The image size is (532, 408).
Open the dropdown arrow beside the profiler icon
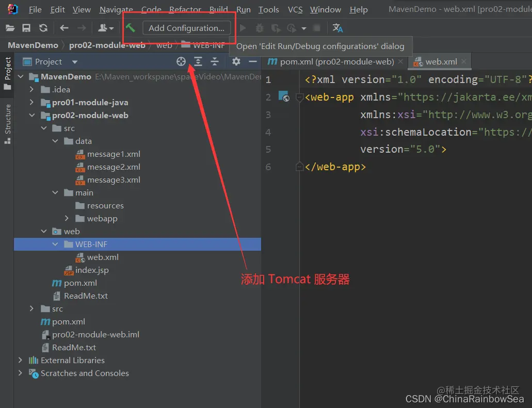tap(304, 28)
